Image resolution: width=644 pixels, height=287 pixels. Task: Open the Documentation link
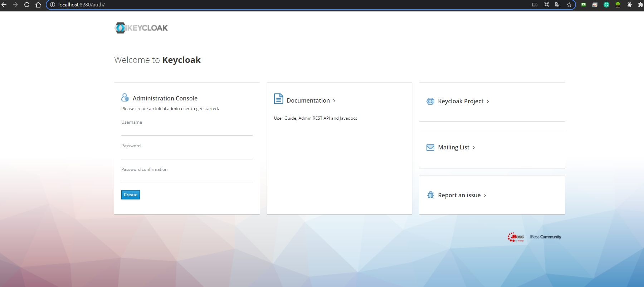click(x=308, y=100)
